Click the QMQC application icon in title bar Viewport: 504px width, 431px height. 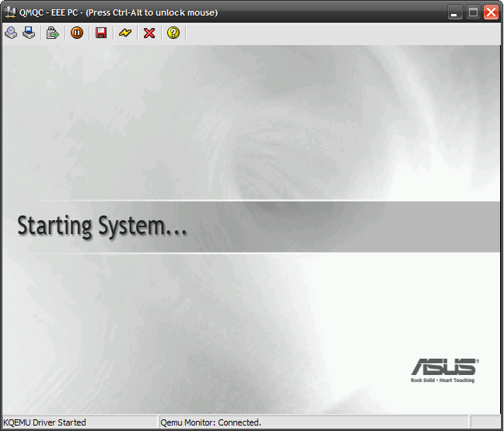click(x=10, y=12)
